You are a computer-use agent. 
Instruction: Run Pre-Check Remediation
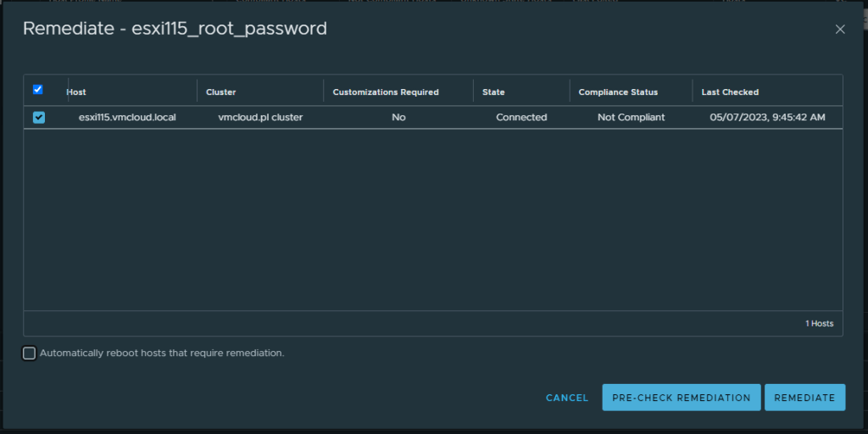pyautogui.click(x=681, y=398)
